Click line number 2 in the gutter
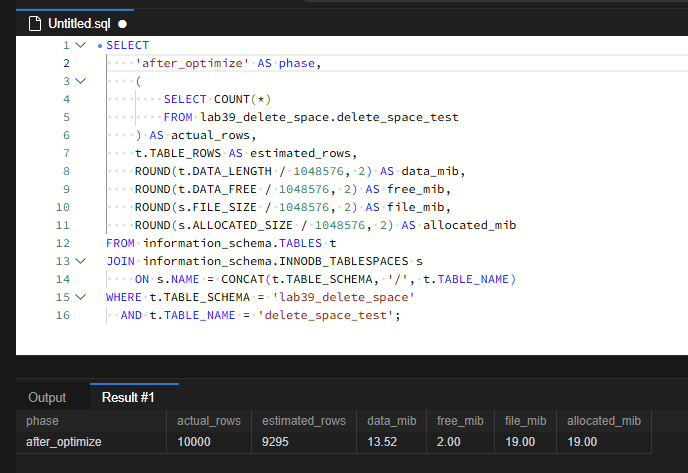Image resolution: width=688 pixels, height=473 pixels. tap(66, 63)
